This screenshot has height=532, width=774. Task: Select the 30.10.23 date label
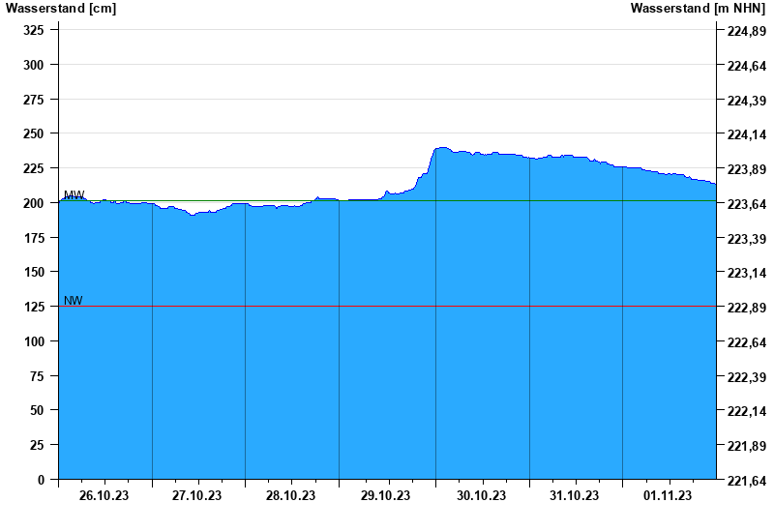point(481,495)
